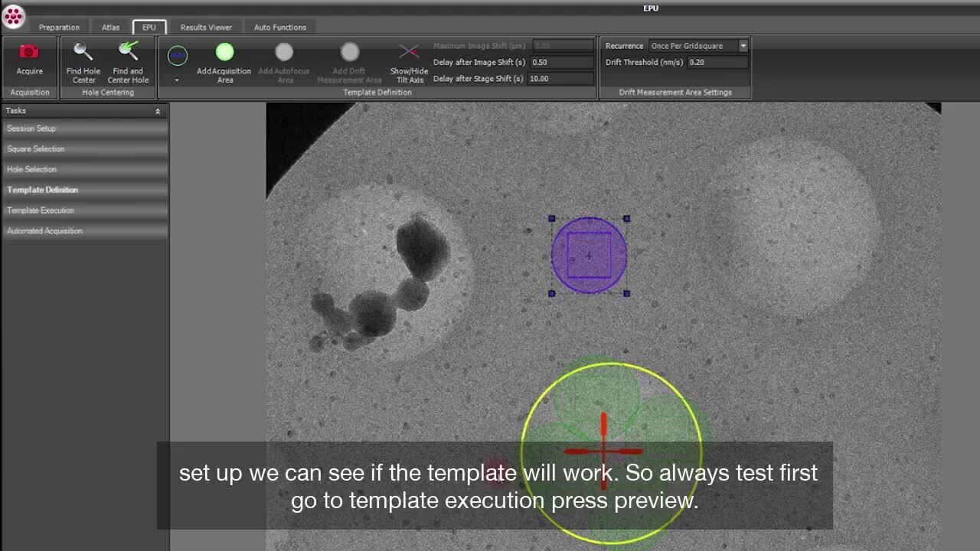The height and width of the screenshot is (551, 980).
Task: Open the Hole Selection task
Action: pos(31,169)
